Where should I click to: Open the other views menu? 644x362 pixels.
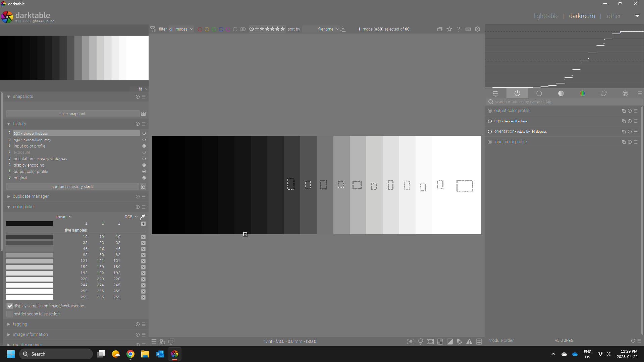613,16
